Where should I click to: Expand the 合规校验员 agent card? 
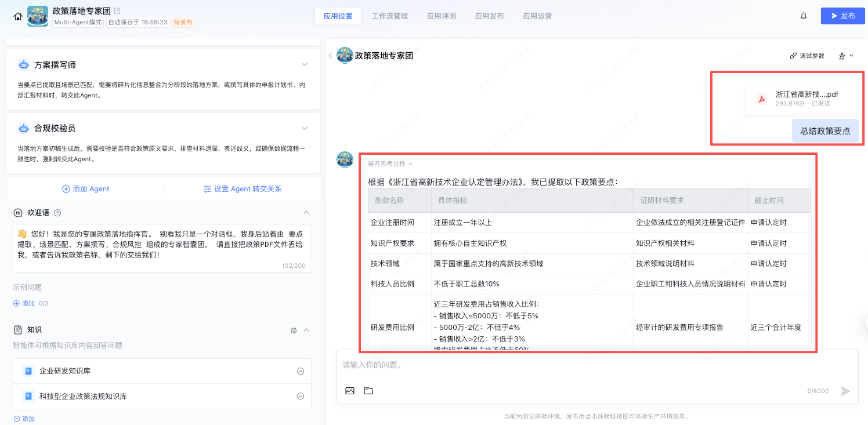pyautogui.click(x=305, y=128)
